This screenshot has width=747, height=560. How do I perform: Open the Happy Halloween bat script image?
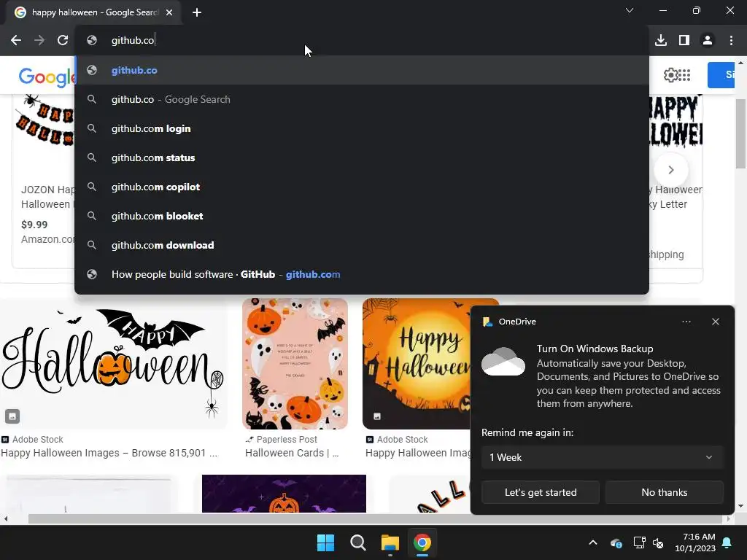pyautogui.click(x=113, y=364)
